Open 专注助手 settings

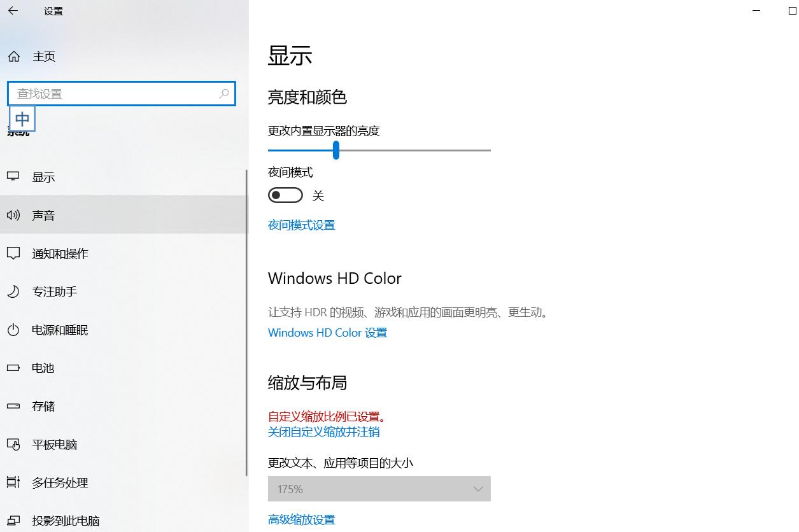coord(54,291)
